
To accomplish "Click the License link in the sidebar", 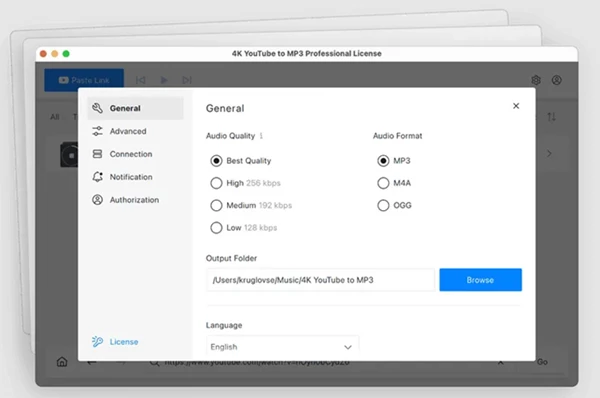I will point(124,342).
